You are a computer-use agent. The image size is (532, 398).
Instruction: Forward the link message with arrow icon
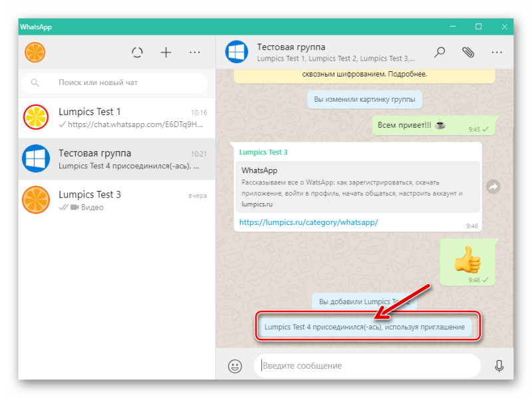pyautogui.click(x=493, y=186)
